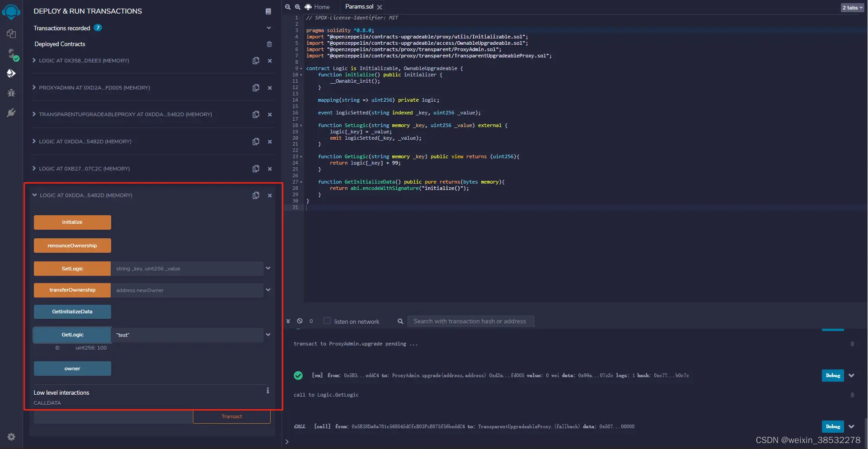Expand TRANSPARENTUPGRADEABLEPROXY AT 0XDDA...5482D contract
This screenshot has width=868, height=449.
pyautogui.click(x=34, y=114)
